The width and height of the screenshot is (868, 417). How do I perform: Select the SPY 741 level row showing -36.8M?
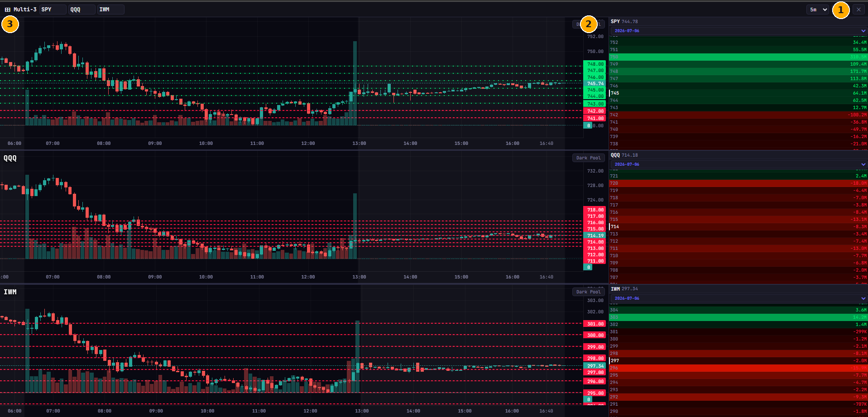(738, 122)
